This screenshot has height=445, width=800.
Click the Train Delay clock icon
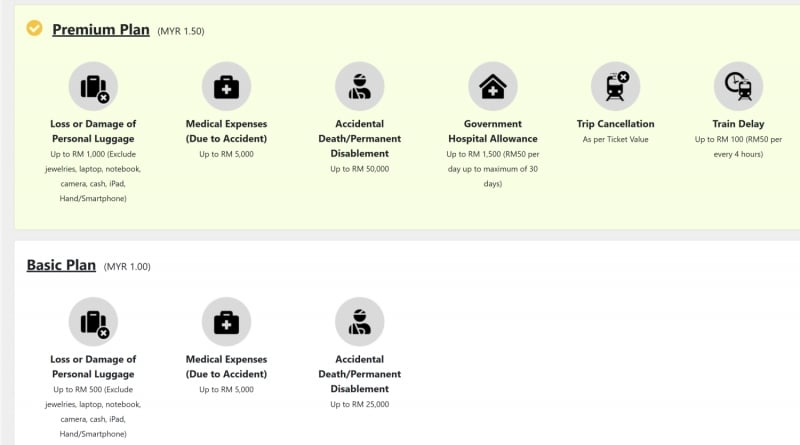pos(738,87)
